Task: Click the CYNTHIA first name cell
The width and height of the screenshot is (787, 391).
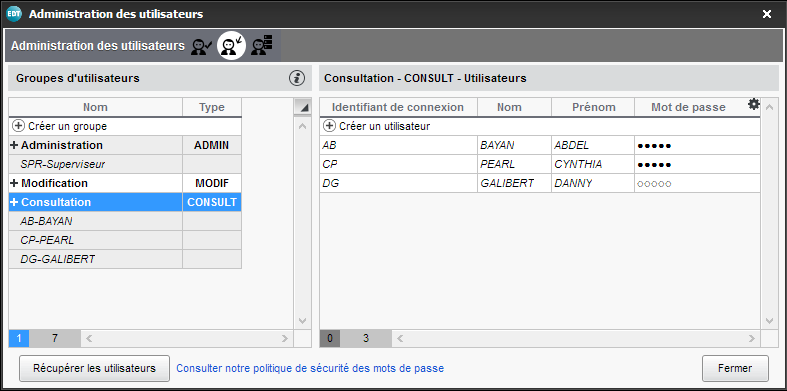Action: (x=593, y=164)
